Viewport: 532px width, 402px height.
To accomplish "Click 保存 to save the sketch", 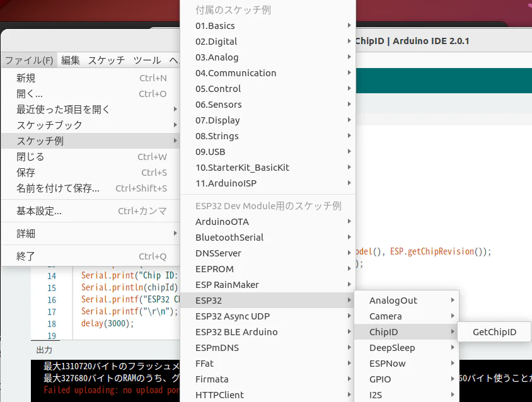I will pyautogui.click(x=90, y=173).
